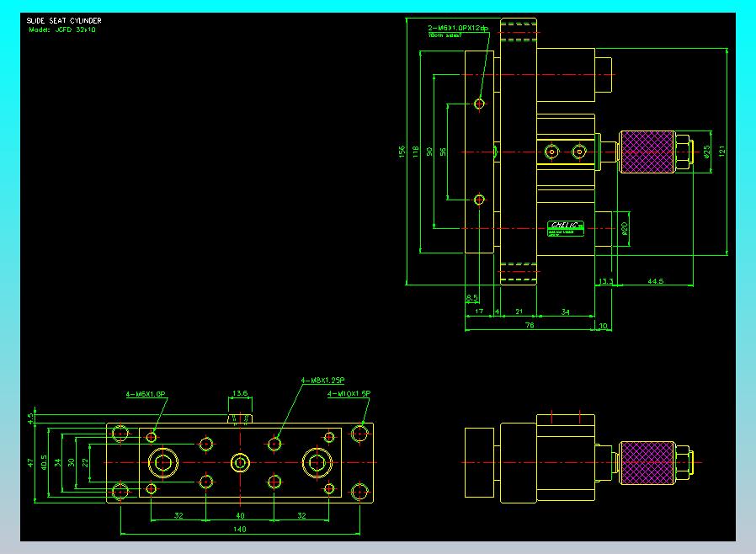Click the 140 overall width dimension

[x=240, y=529]
